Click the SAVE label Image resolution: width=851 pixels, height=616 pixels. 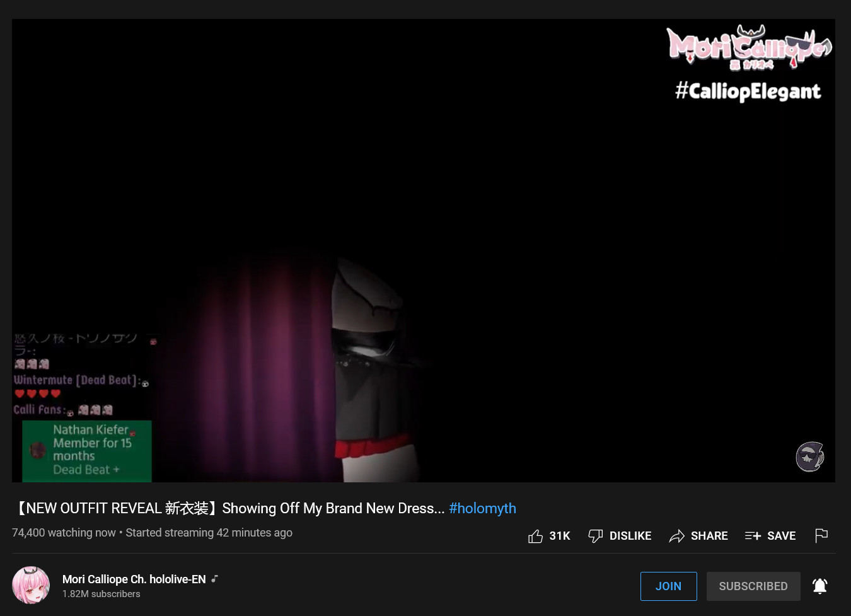coord(782,536)
